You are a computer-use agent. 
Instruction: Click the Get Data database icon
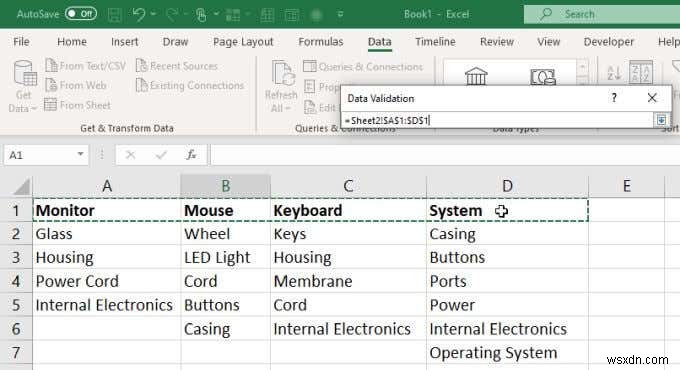pyautogui.click(x=25, y=73)
